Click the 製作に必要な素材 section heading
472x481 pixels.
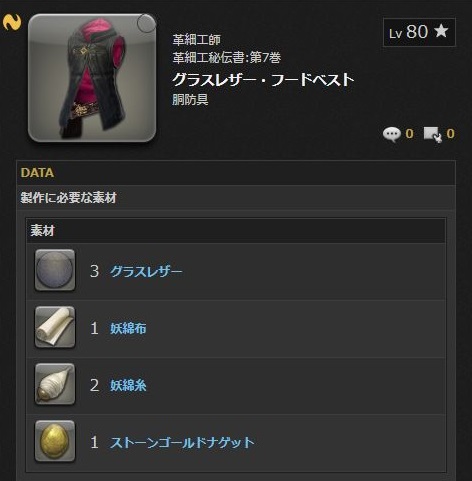[x=68, y=198]
